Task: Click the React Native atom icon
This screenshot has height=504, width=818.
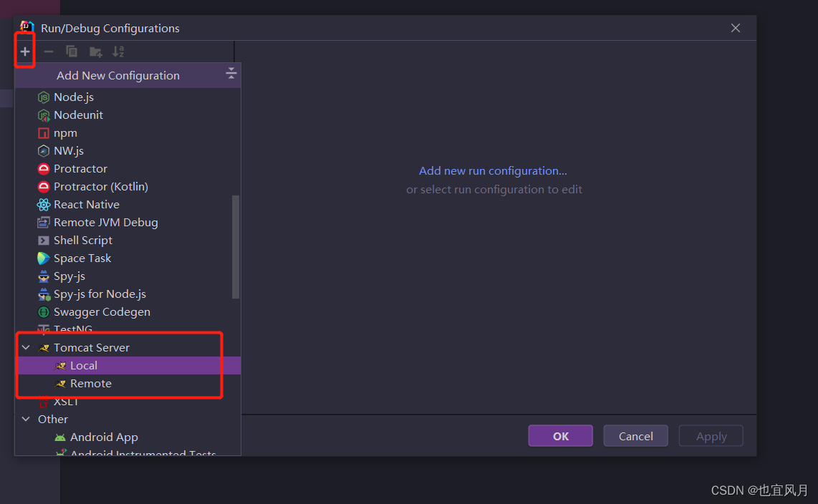Action: (44, 205)
